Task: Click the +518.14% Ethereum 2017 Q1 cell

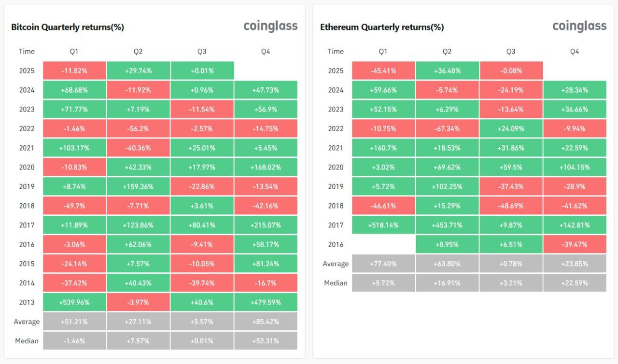Action: [383, 225]
